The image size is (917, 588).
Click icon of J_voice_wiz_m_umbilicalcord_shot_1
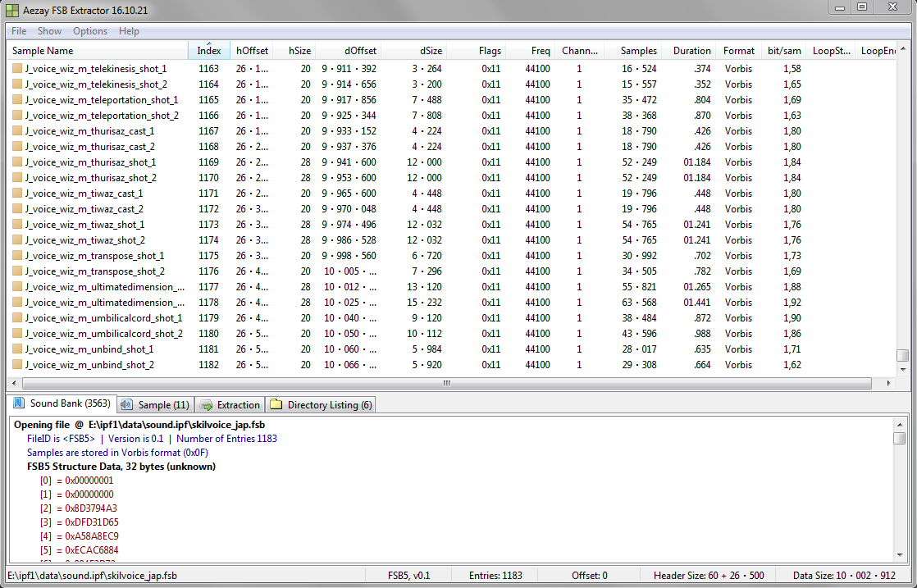tap(17, 318)
